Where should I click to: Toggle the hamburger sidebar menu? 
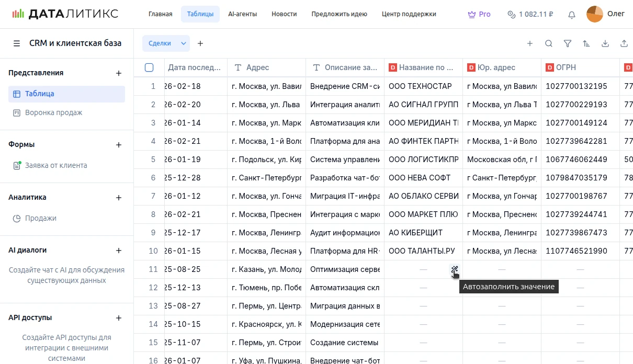(17, 43)
